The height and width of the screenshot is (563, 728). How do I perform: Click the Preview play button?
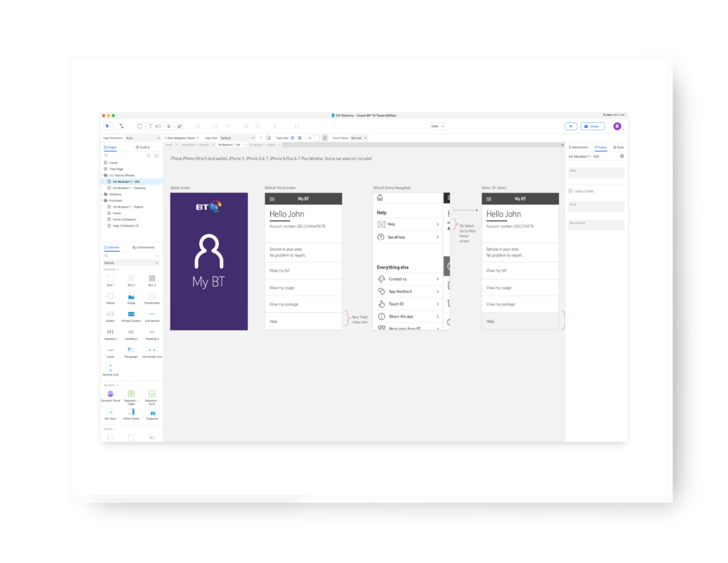(x=571, y=126)
